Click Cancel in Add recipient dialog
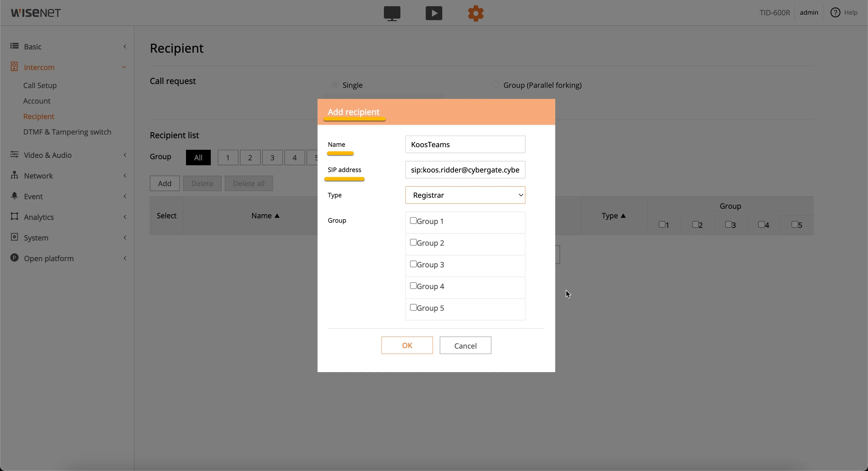 coord(465,345)
